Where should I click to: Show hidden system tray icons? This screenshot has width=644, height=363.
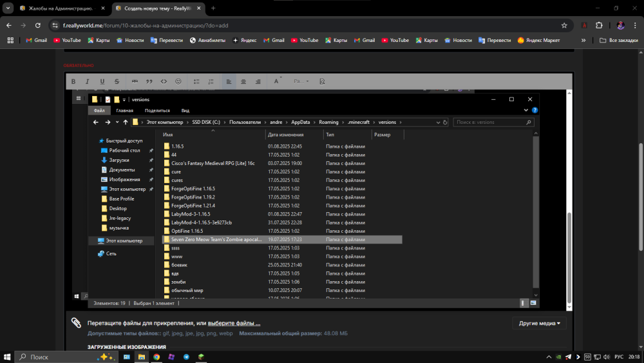549,357
